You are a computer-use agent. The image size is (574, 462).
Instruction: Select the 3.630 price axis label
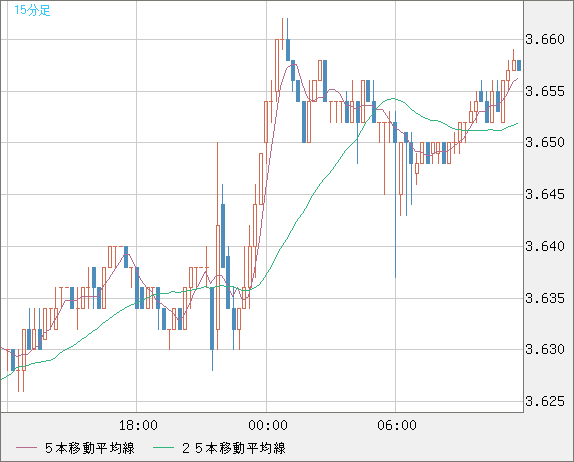point(545,349)
